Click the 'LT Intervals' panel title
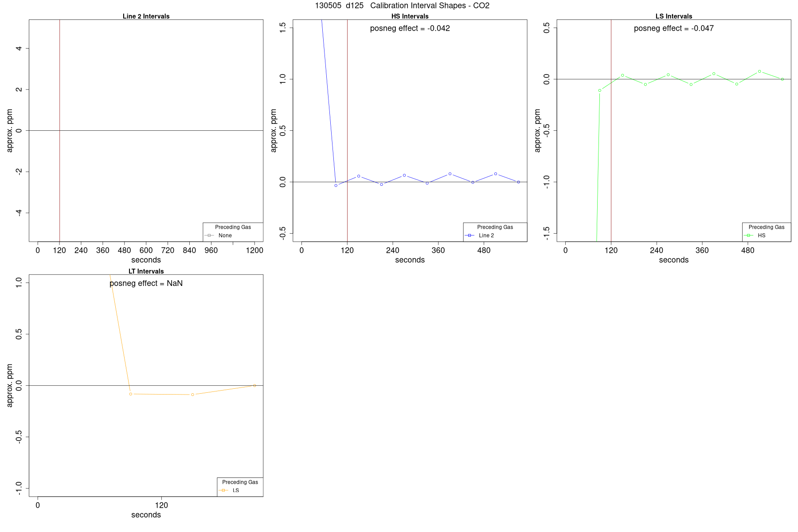The height and width of the screenshot is (532, 798). (146, 271)
